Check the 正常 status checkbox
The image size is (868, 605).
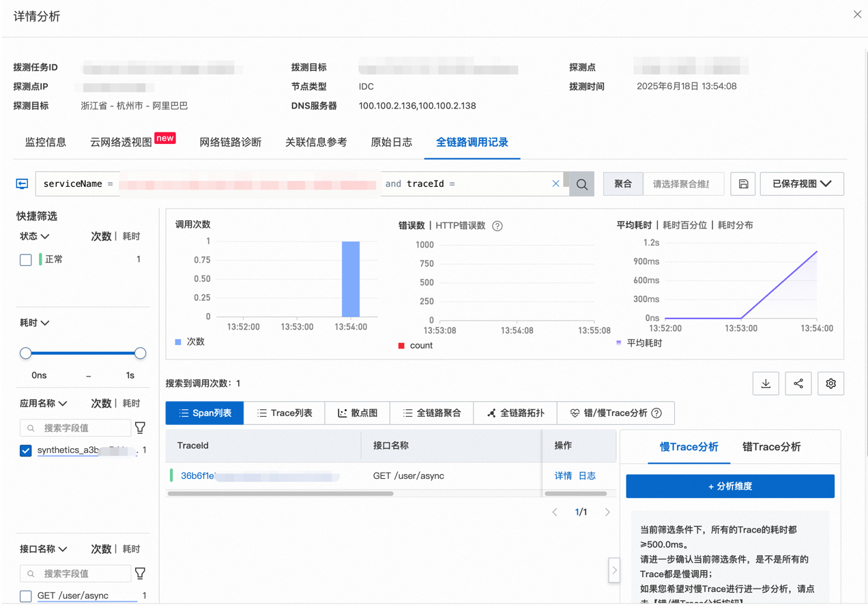(x=26, y=260)
